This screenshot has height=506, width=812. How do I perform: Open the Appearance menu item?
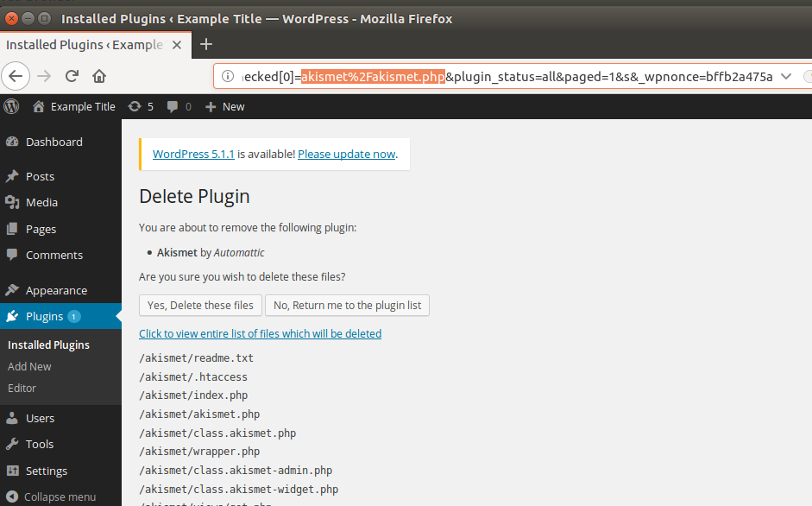pos(56,290)
